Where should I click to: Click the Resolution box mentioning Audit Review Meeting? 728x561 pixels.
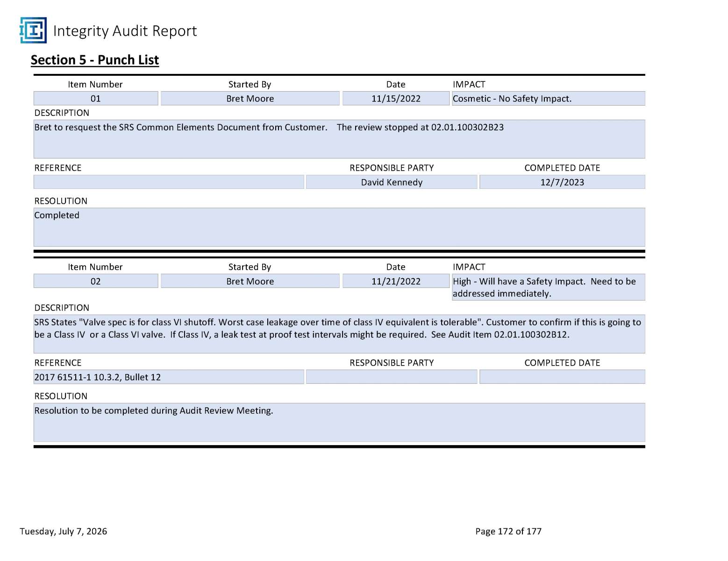tap(339, 423)
